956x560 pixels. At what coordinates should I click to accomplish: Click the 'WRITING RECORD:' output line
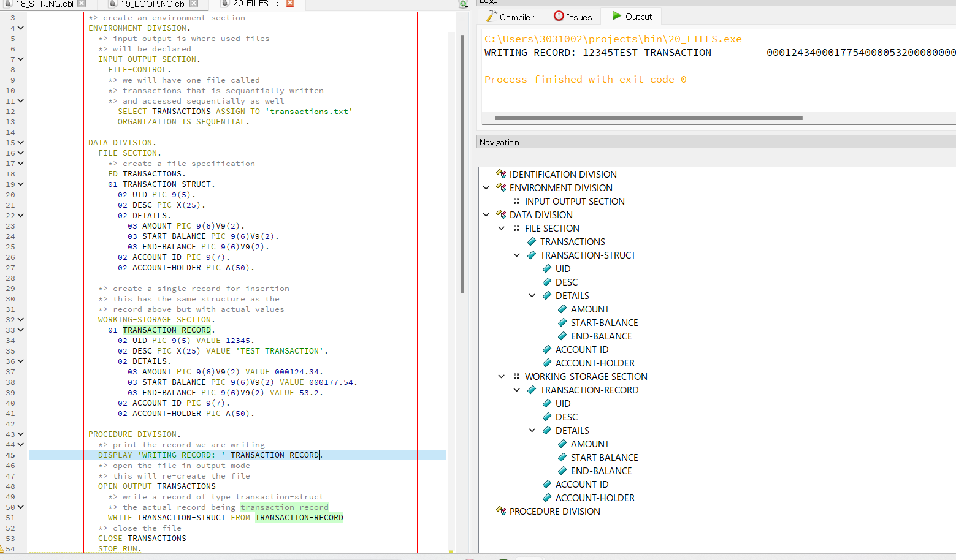click(x=720, y=53)
